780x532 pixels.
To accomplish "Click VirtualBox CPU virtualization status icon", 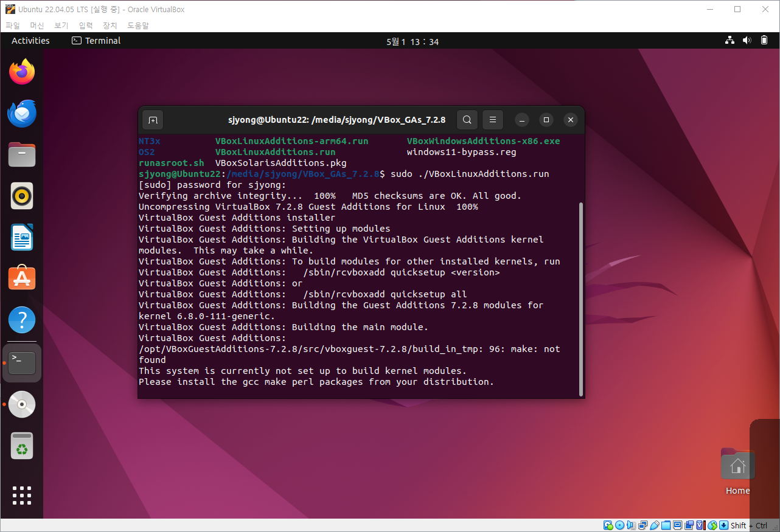I will click(701, 525).
